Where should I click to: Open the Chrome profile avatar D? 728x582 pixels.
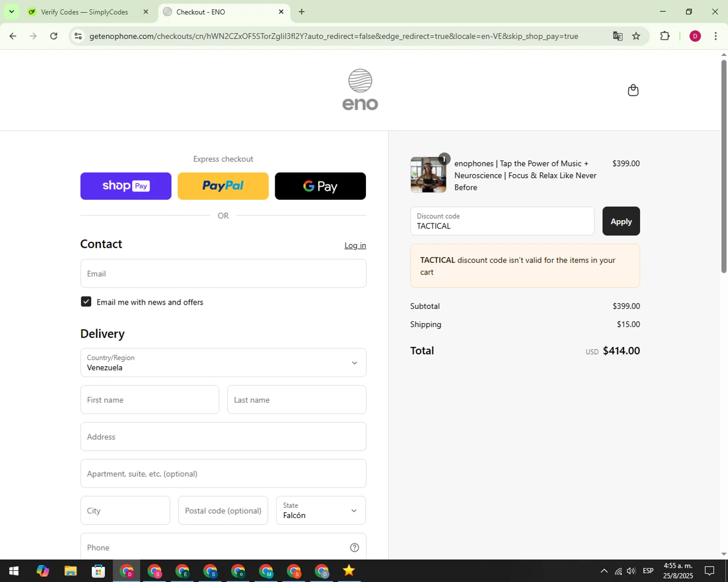coord(695,36)
